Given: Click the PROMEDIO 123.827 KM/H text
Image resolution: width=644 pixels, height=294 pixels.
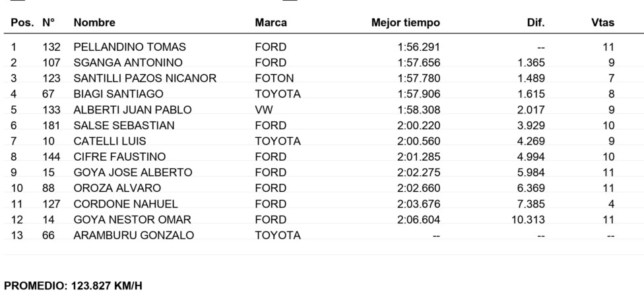Looking at the screenshot, I should 73,286.
